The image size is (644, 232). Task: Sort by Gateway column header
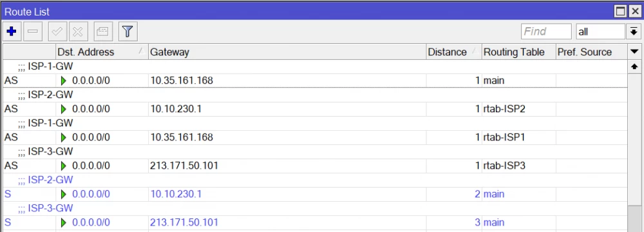(x=287, y=52)
